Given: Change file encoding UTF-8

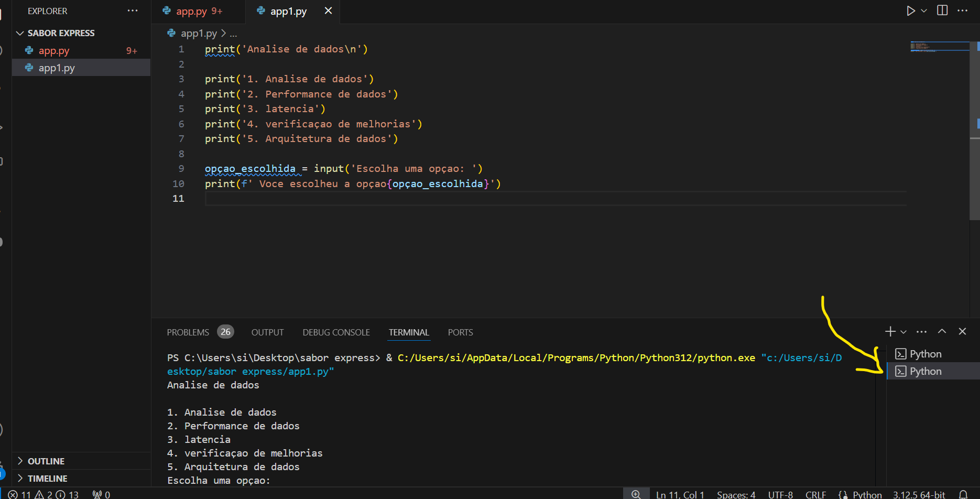Looking at the screenshot, I should pyautogui.click(x=780, y=494).
